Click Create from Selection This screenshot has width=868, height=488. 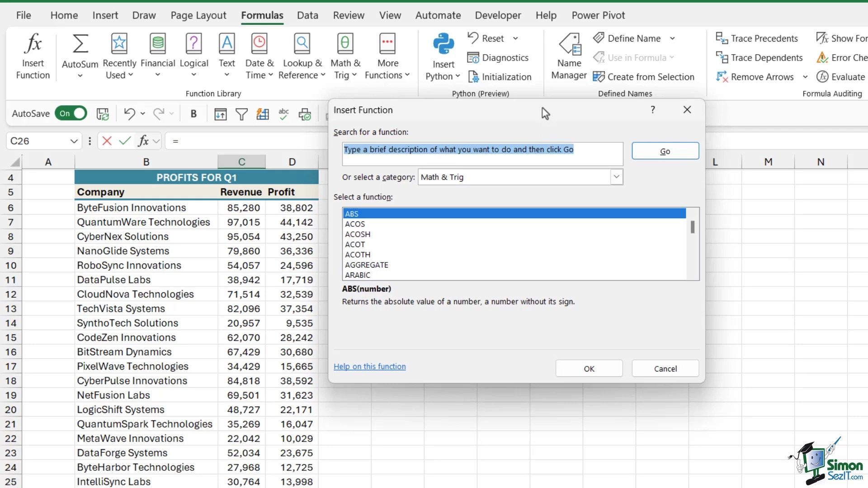[644, 77]
